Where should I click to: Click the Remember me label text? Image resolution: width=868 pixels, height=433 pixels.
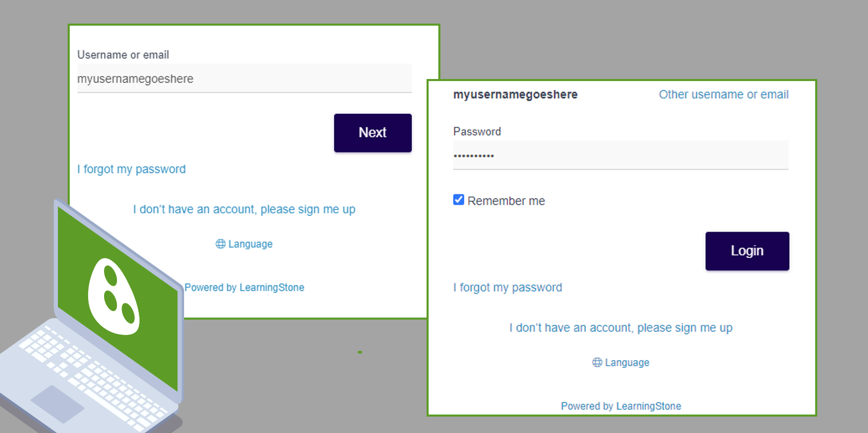coord(506,201)
